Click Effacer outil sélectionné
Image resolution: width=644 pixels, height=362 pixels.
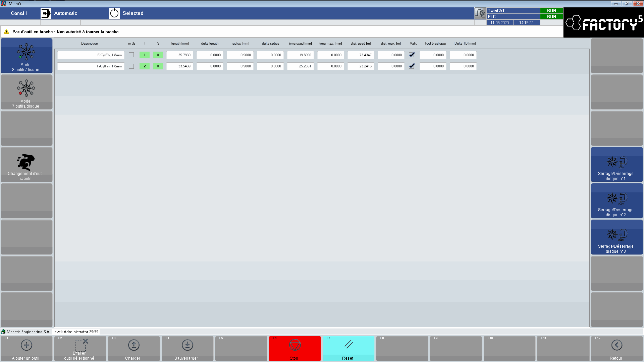coord(80,349)
